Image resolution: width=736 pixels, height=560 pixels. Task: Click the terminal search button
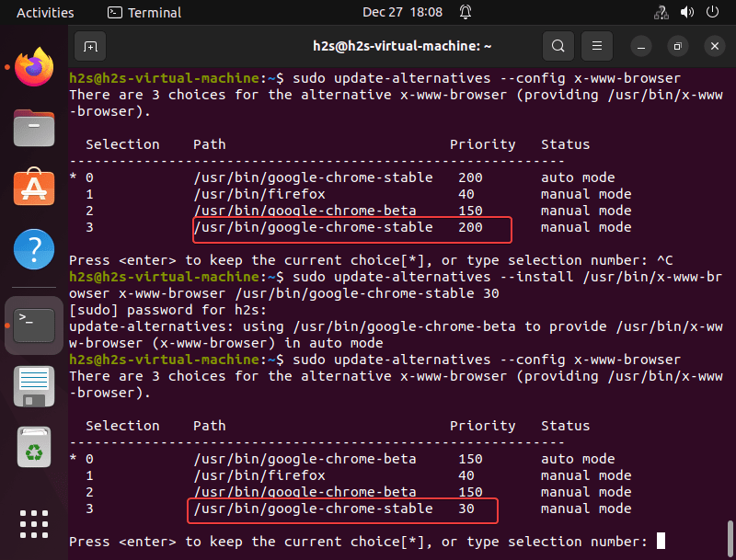(x=558, y=46)
